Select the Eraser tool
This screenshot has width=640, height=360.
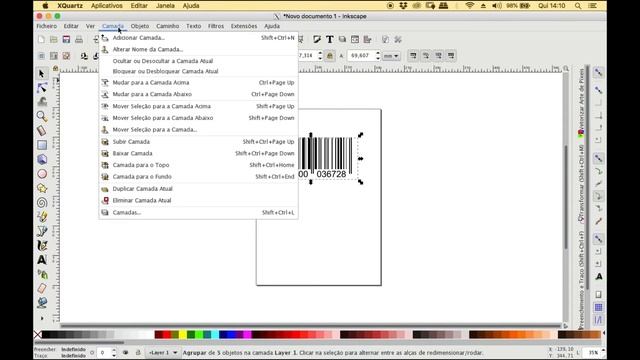pyautogui.click(x=42, y=288)
